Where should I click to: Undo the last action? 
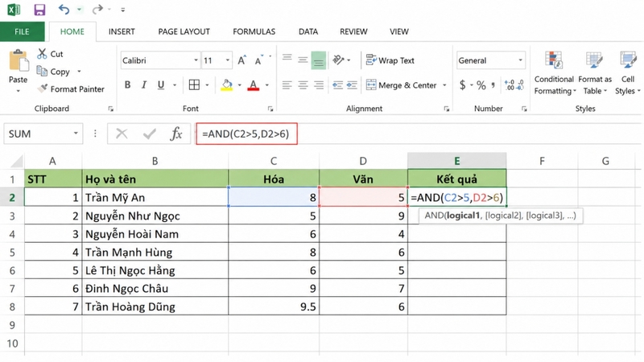point(64,9)
